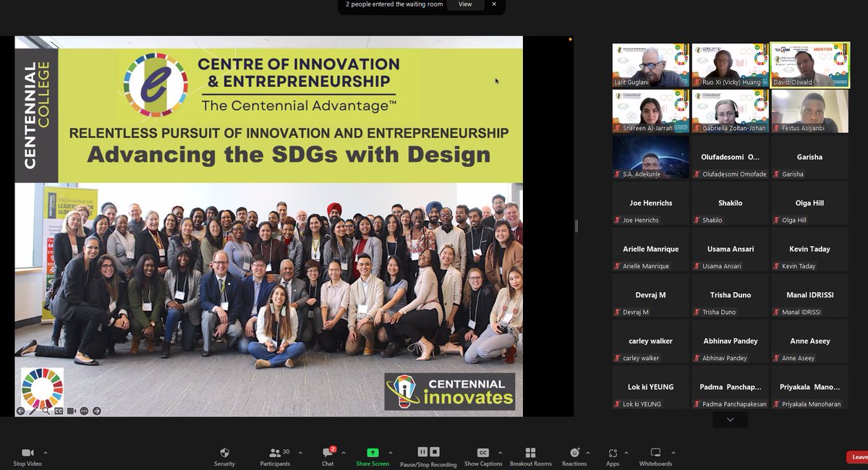Select Lalit Guglani's video tile
Screen dimensions: 868x470
point(650,65)
